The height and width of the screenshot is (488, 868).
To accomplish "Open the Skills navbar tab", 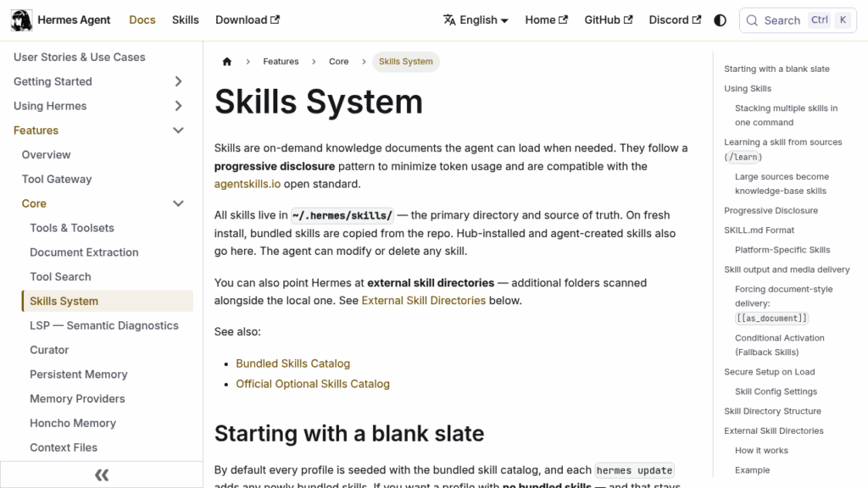I will click(185, 20).
